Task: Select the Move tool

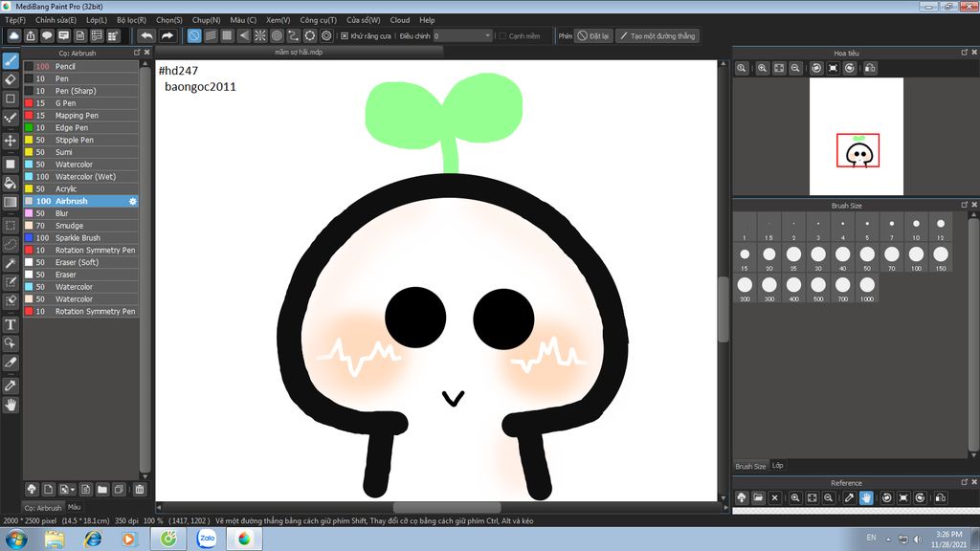Action: coord(11,141)
